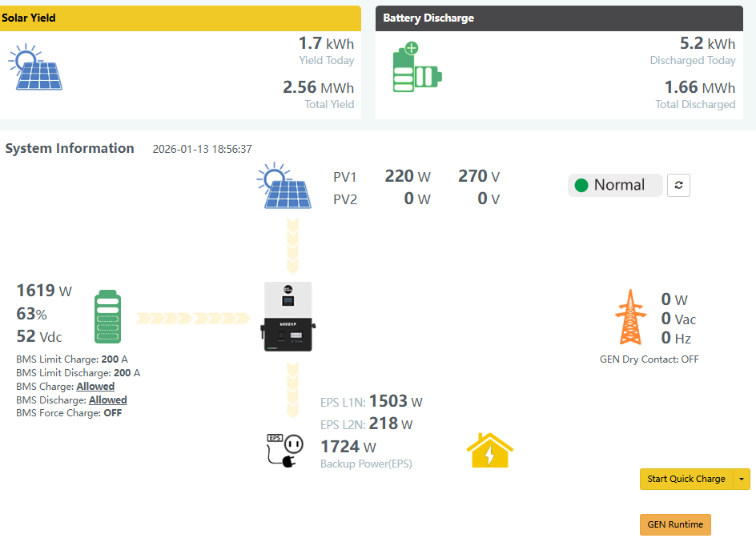Click the solar panel icon in Solar Yield
The height and width of the screenshot is (538, 756).
[35, 67]
